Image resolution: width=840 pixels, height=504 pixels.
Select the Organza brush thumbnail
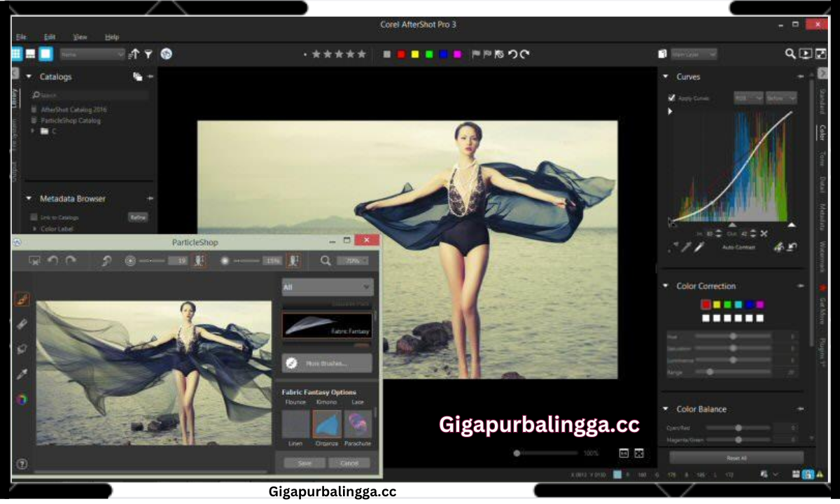coord(326,424)
